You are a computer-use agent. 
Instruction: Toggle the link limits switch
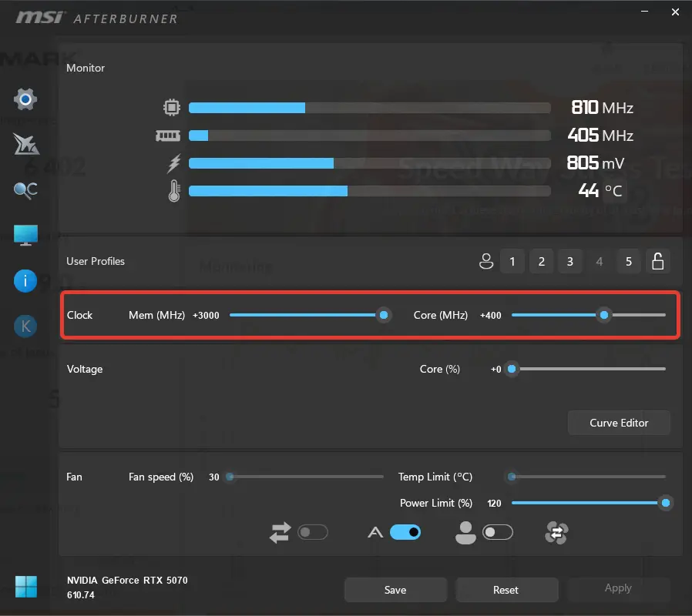click(x=313, y=532)
